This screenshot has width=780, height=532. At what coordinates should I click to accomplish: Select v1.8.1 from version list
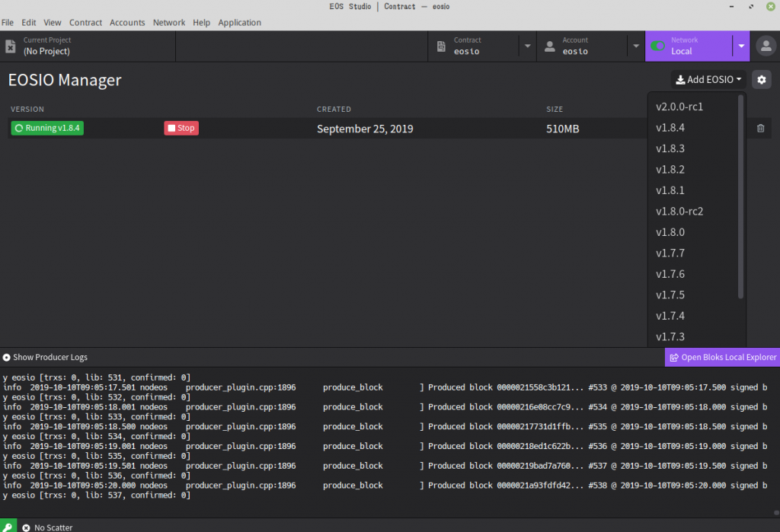[693, 190]
